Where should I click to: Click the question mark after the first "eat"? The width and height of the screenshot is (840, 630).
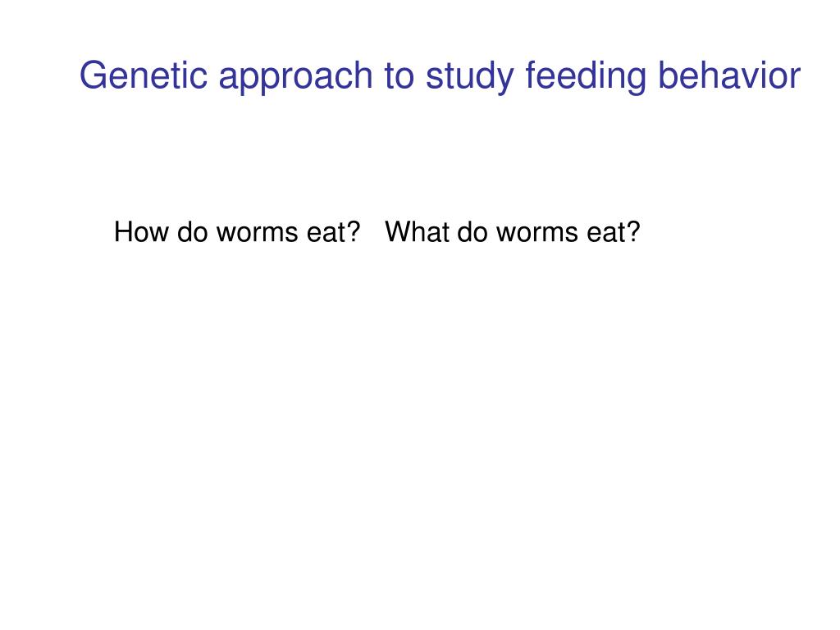tap(354, 232)
